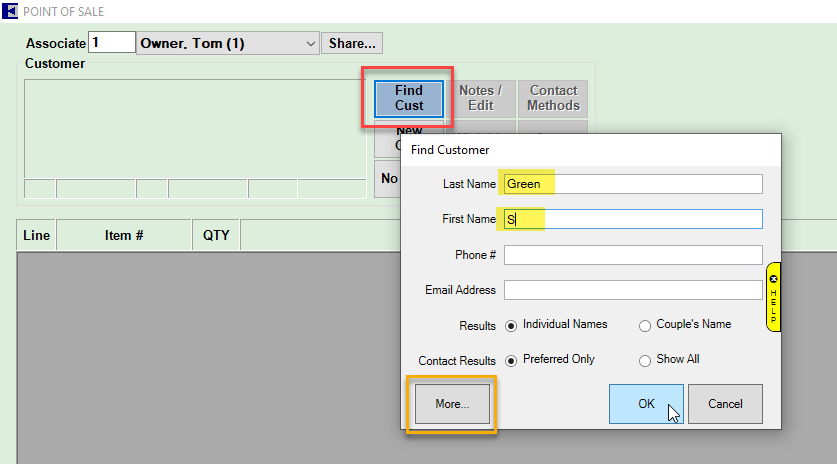Choose Preferred Only contact results

(512, 360)
